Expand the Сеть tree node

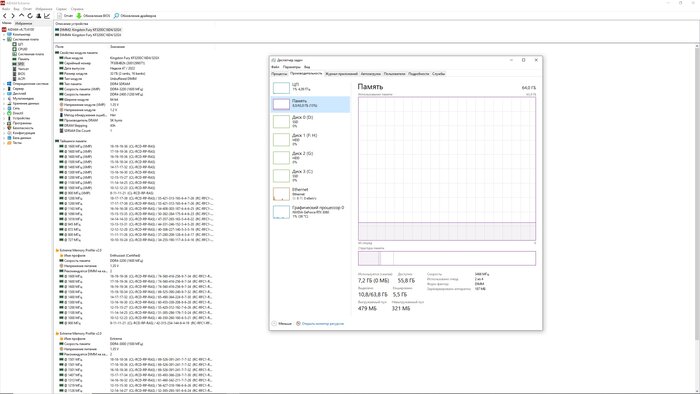[x=4, y=108]
